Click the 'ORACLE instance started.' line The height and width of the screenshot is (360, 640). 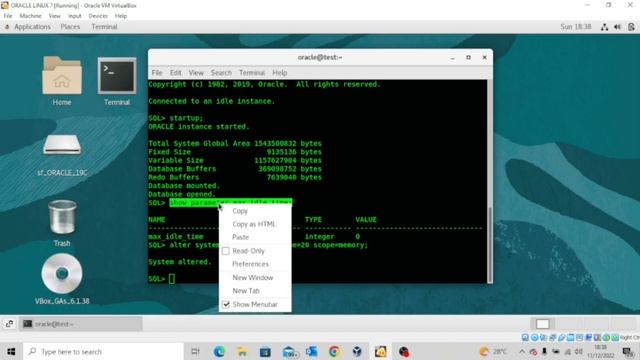tap(199, 127)
